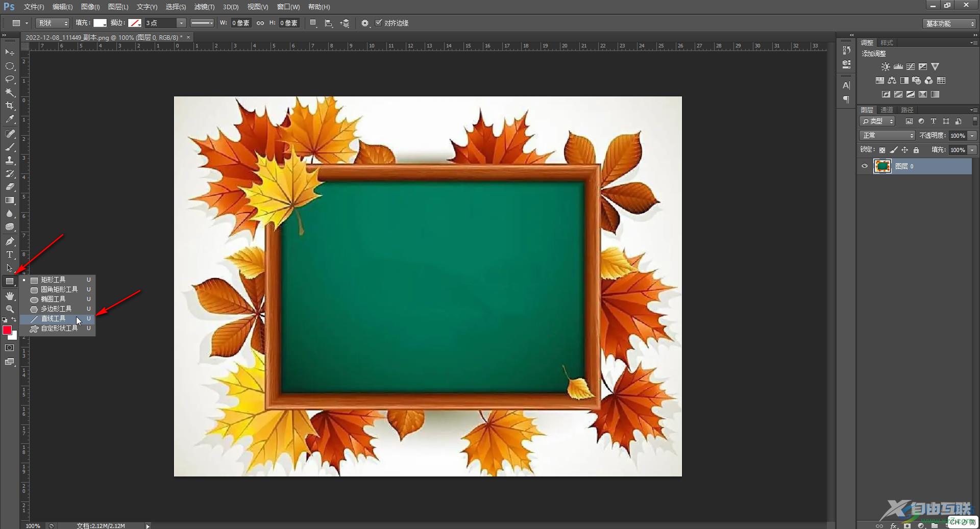Select the History Brush tool
The image size is (980, 529).
(10, 173)
